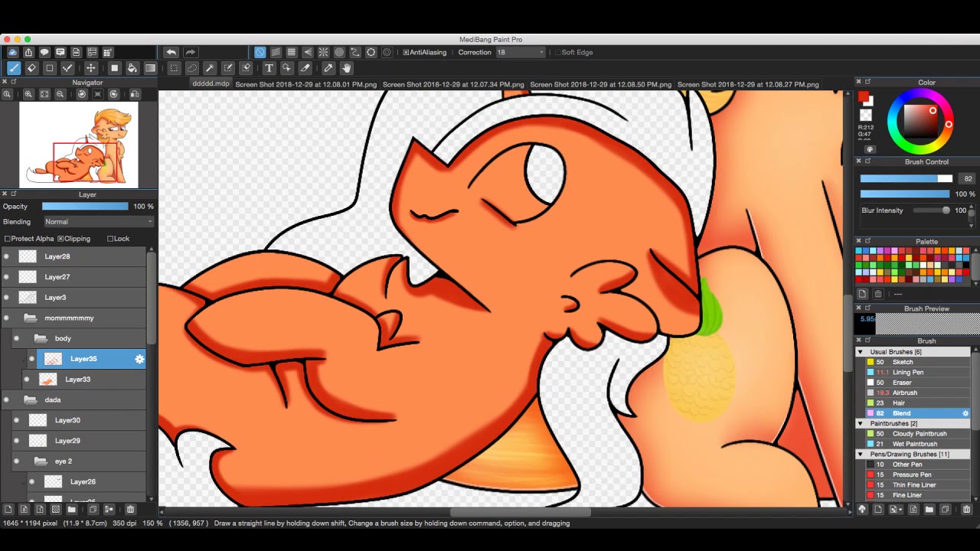The height and width of the screenshot is (551, 980).
Task: Enable the Protect Alpha checkbox
Action: [8, 239]
